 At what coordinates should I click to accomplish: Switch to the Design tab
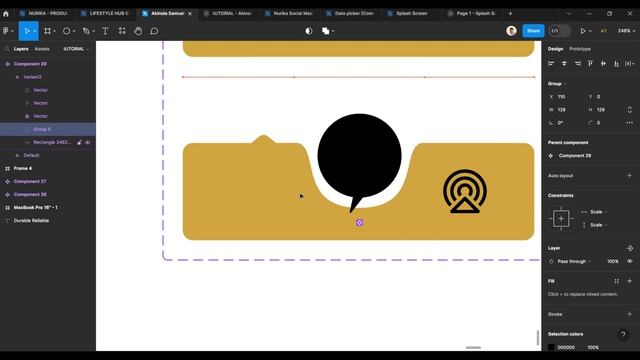point(555,49)
